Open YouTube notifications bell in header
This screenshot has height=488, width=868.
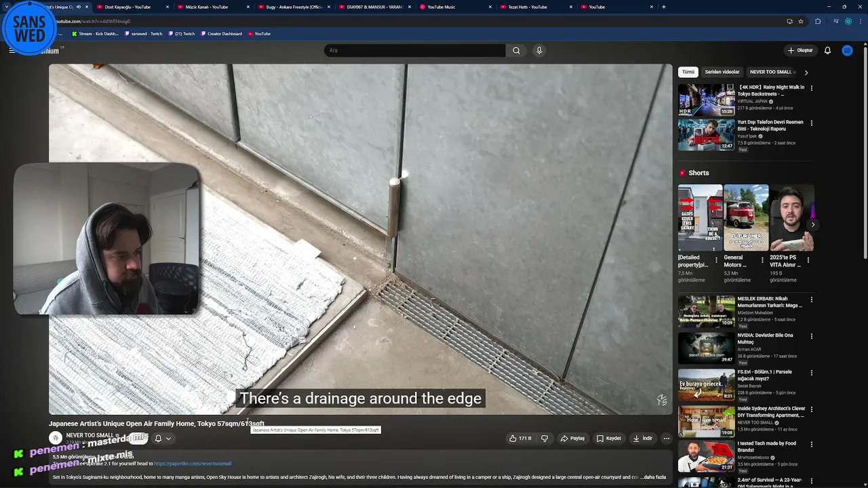point(827,50)
